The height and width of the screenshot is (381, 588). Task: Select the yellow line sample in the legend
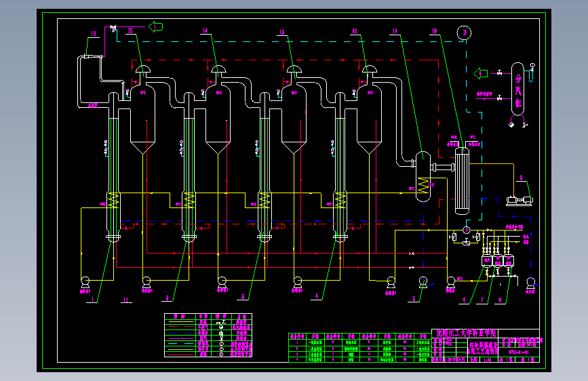click(180, 322)
